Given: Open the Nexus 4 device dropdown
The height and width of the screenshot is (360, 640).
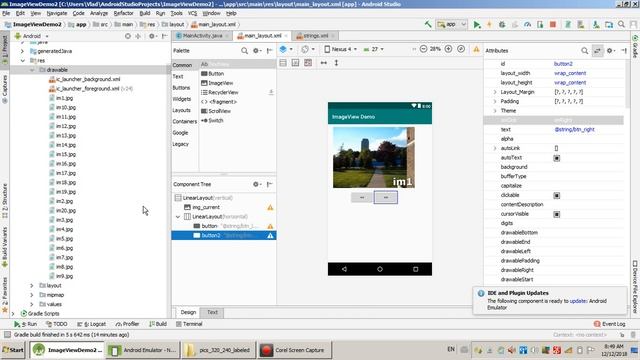Looking at the screenshot, I should point(340,49).
